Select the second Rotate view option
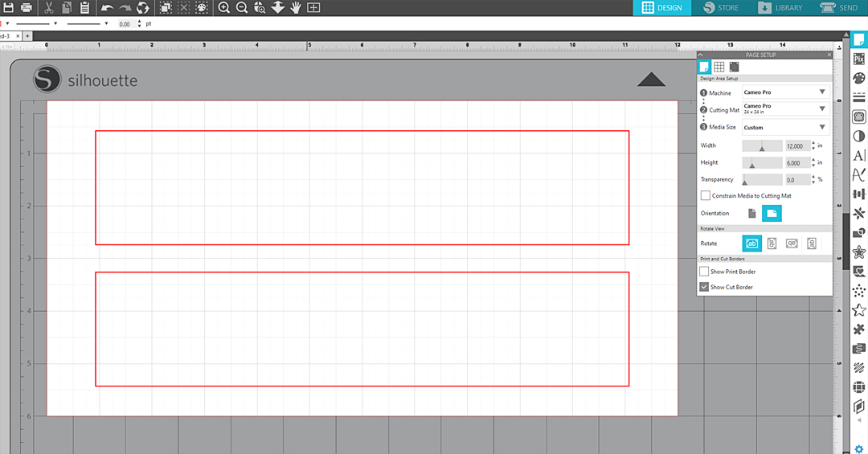This screenshot has height=454, width=868. (772, 243)
